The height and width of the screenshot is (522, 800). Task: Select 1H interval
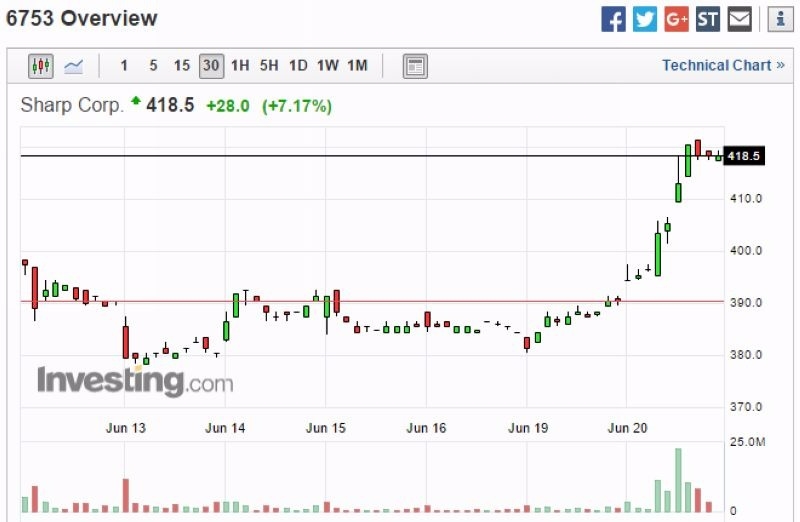(240, 66)
